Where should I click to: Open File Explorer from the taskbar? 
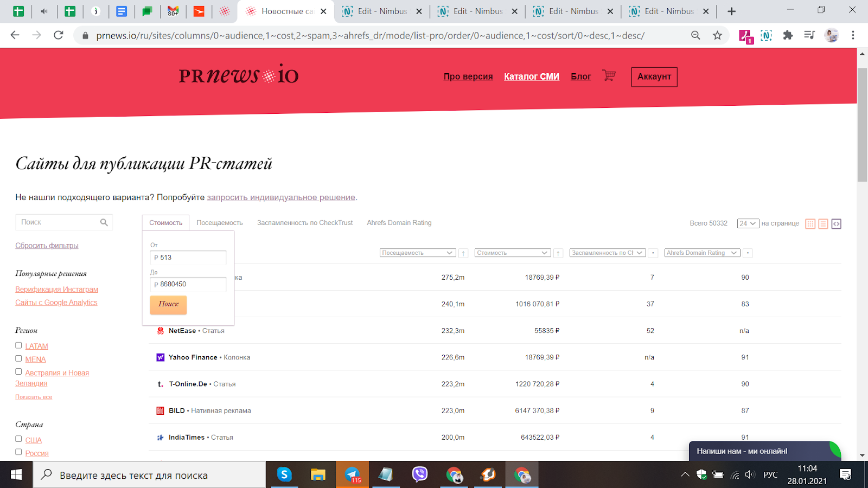tap(318, 475)
